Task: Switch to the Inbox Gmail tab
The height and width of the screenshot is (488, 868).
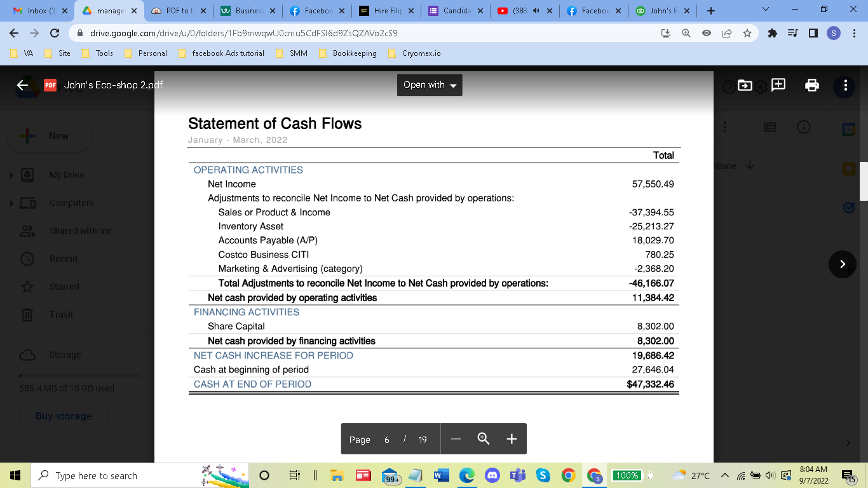Action: pos(39,11)
